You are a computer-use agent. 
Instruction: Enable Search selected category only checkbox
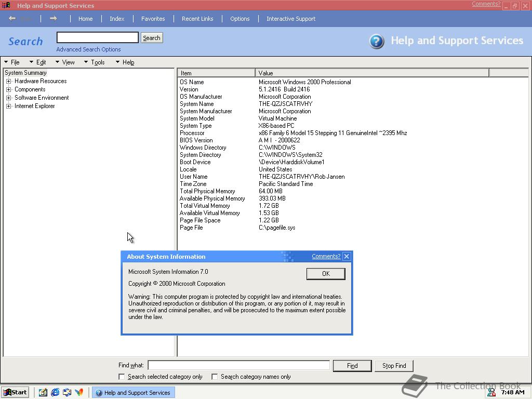point(122,377)
